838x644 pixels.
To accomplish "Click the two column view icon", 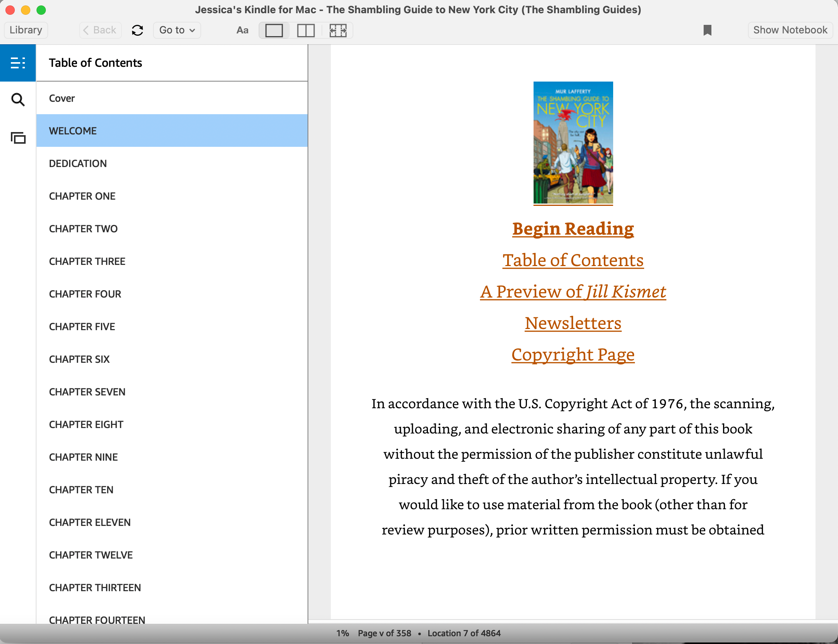I will (306, 30).
